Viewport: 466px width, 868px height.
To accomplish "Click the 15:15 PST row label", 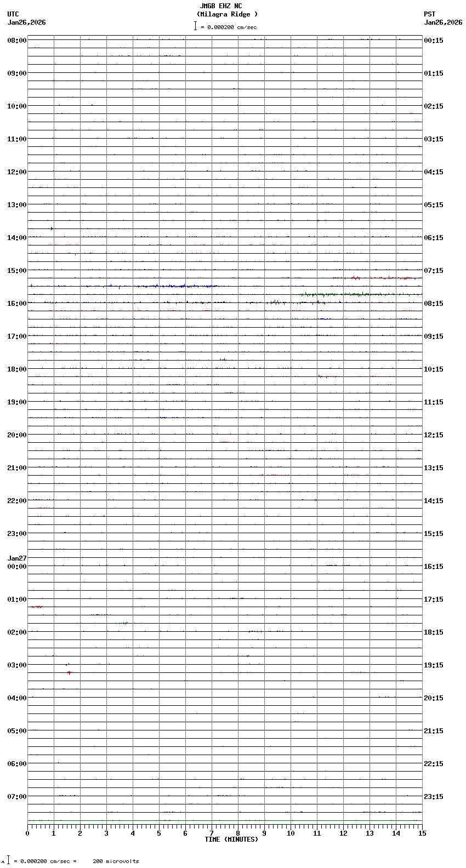I will tap(434, 534).
